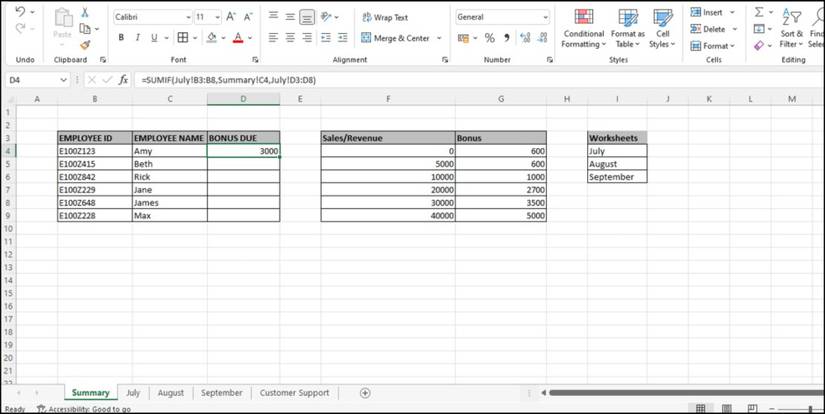Switch to Page Layout view icon
825x414 pixels.
(x=727, y=408)
